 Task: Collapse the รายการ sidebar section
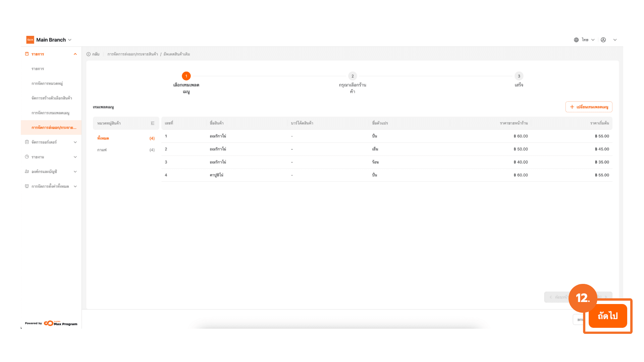click(75, 54)
